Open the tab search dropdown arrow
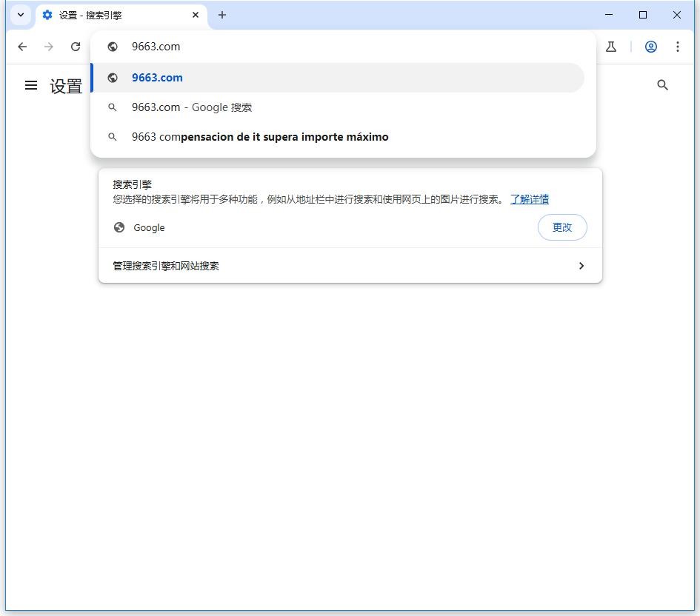 click(x=21, y=15)
